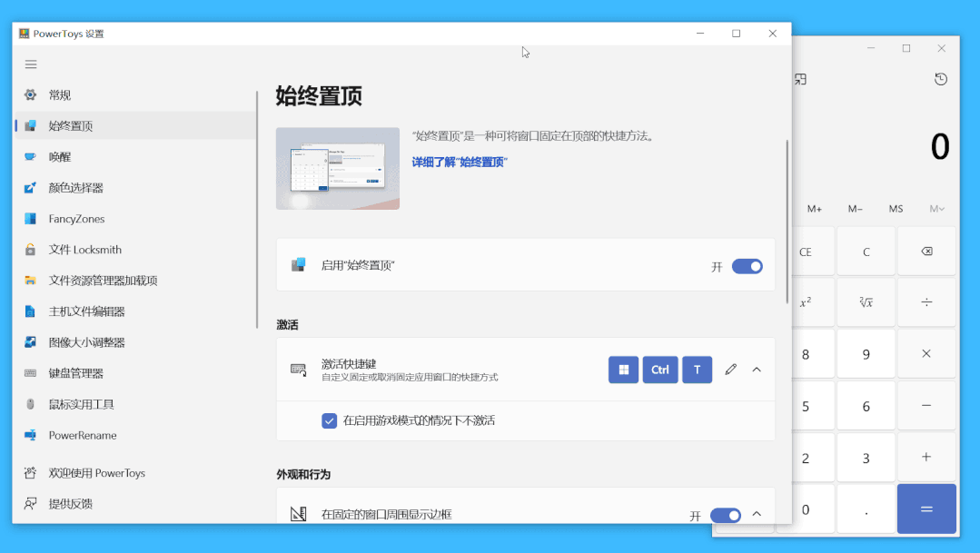Click the 键盘管理器 keyboard icon
The image size is (980, 553).
pyautogui.click(x=30, y=373)
